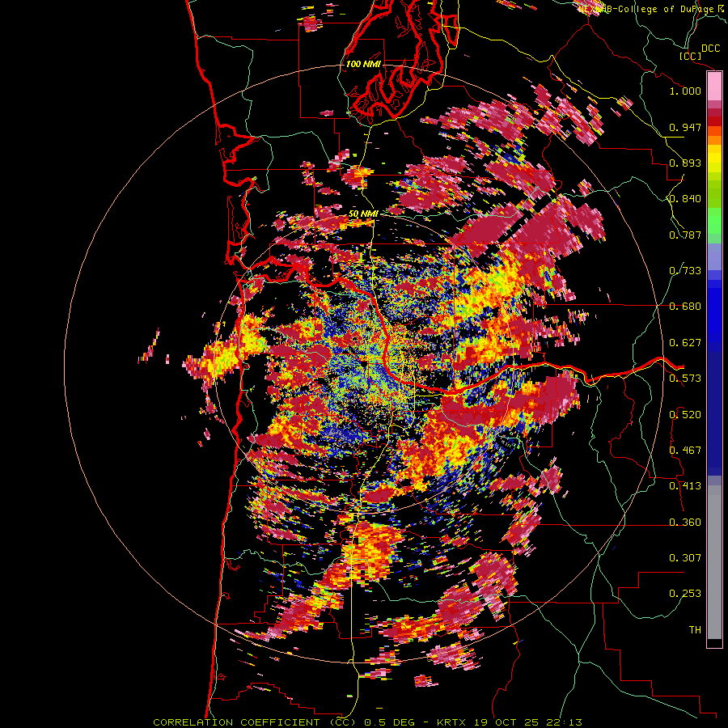This screenshot has width=728, height=728.
Task: Select the 0.360 value on the color scale
Action: tap(685, 523)
